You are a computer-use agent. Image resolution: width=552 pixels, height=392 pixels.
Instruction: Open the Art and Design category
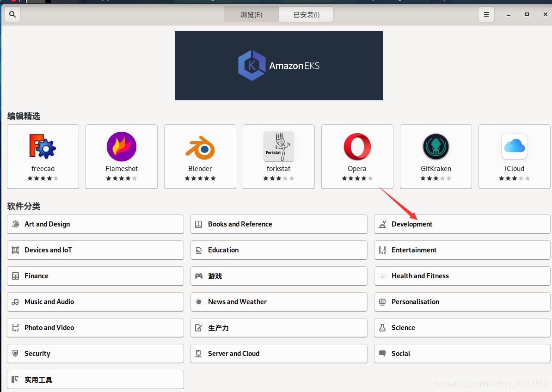[95, 224]
